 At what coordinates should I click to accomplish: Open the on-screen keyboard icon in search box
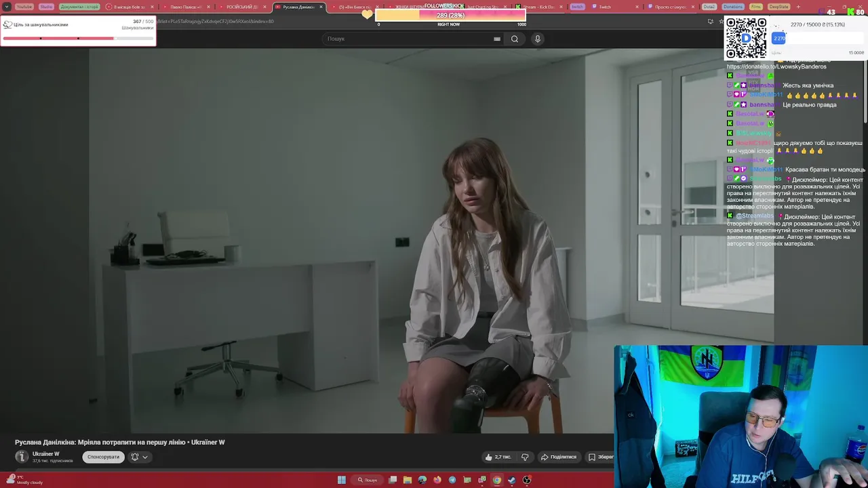497,39
